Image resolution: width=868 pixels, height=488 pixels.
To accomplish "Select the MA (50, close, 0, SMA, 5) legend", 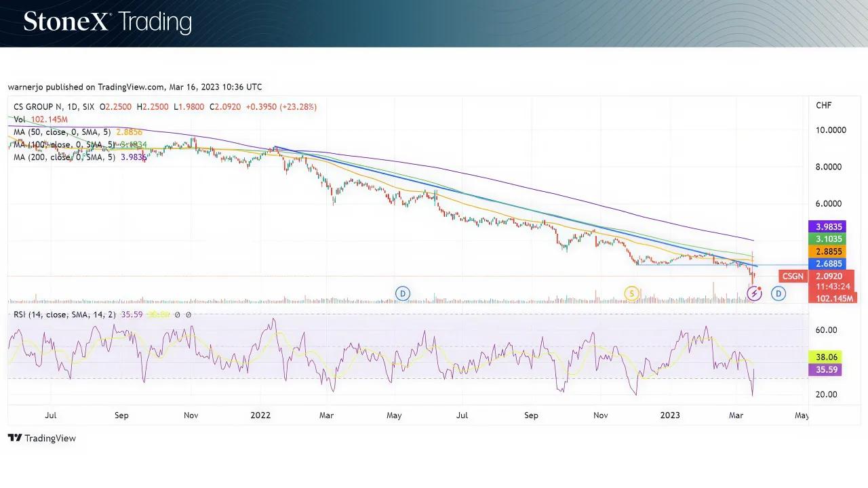I will (x=78, y=132).
